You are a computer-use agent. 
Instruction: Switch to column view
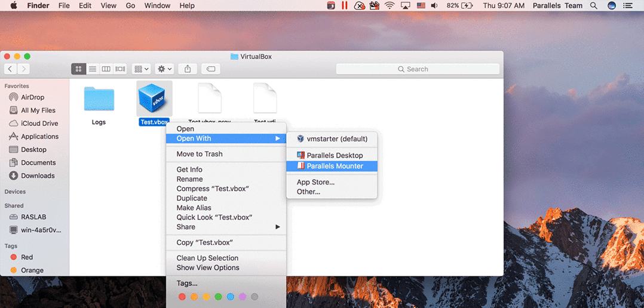[106, 69]
